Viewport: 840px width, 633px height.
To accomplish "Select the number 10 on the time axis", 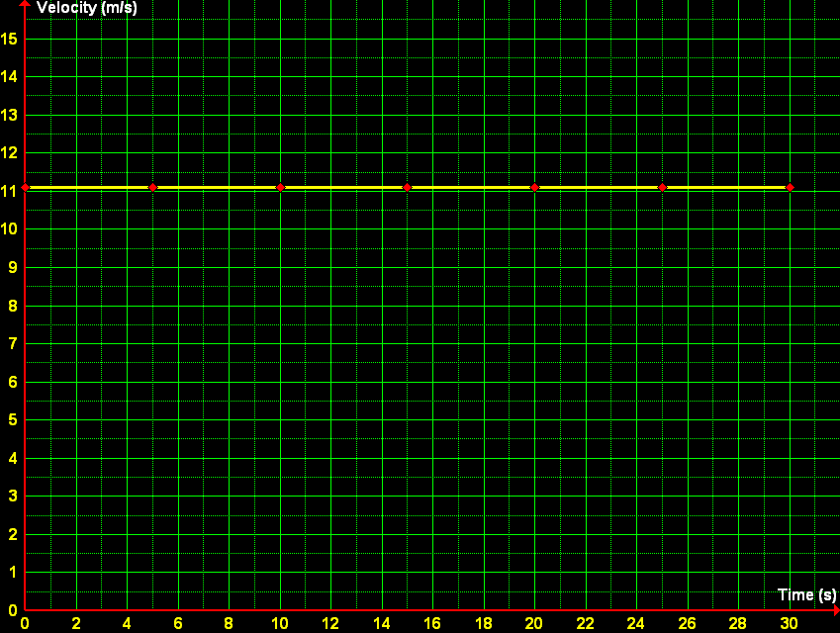I will pos(281,623).
